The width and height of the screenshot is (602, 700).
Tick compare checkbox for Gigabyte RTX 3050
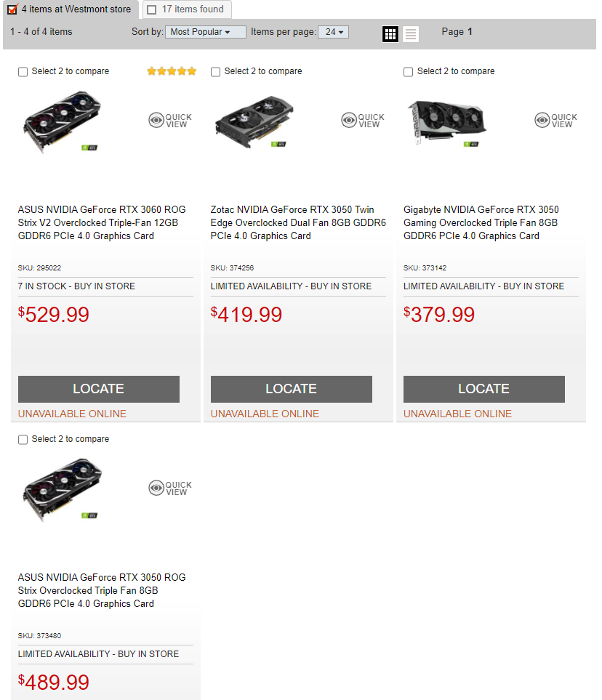(408, 72)
